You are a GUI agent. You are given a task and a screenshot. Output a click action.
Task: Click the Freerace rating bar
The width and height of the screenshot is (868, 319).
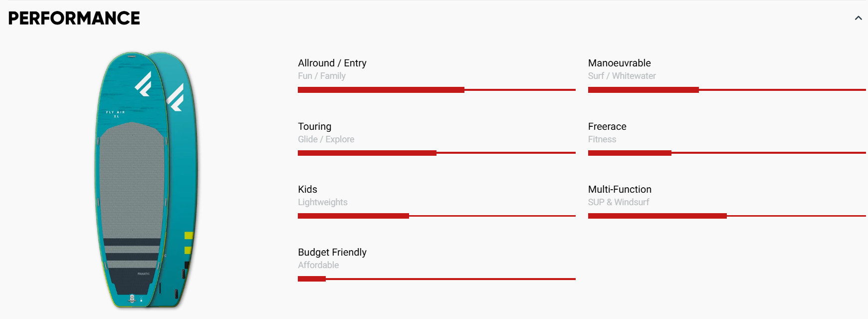pos(726,153)
